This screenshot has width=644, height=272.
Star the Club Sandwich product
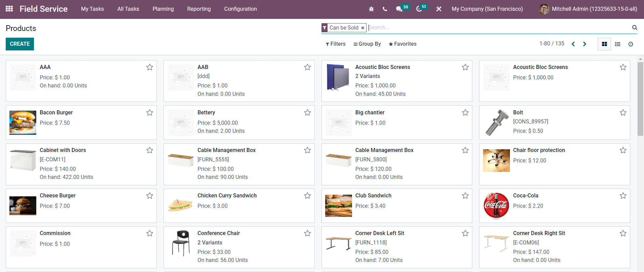465,196
